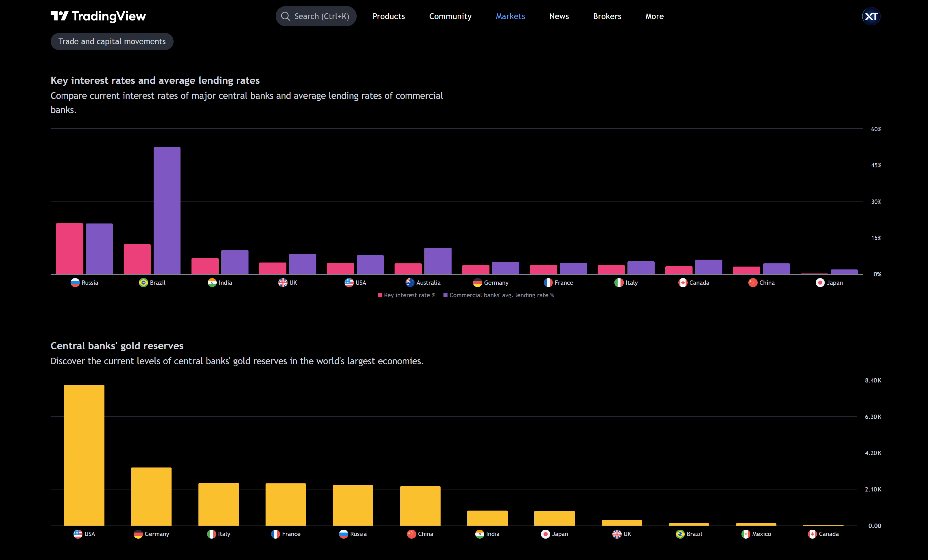This screenshot has height=560, width=928.
Task: Click India flag in gold reserves chart
Action: (479, 534)
